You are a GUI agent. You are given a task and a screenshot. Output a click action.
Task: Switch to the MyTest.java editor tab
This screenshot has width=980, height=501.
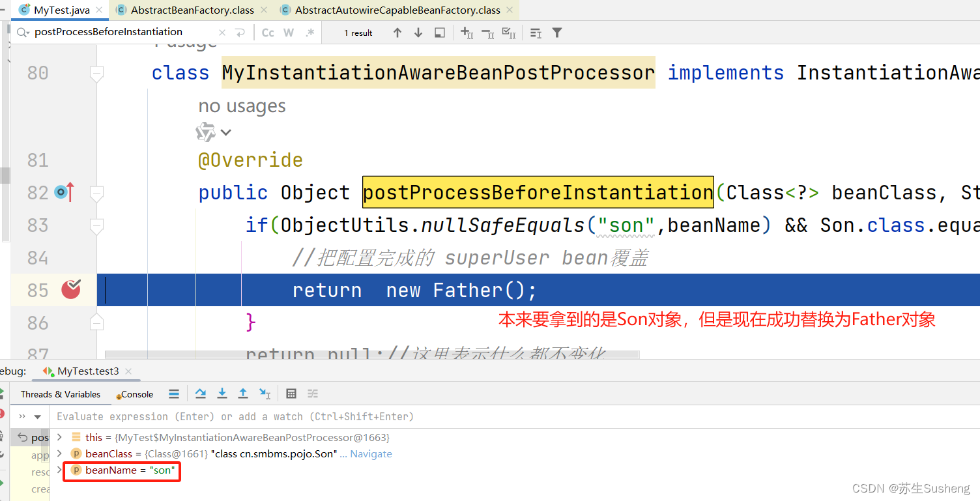61,10
